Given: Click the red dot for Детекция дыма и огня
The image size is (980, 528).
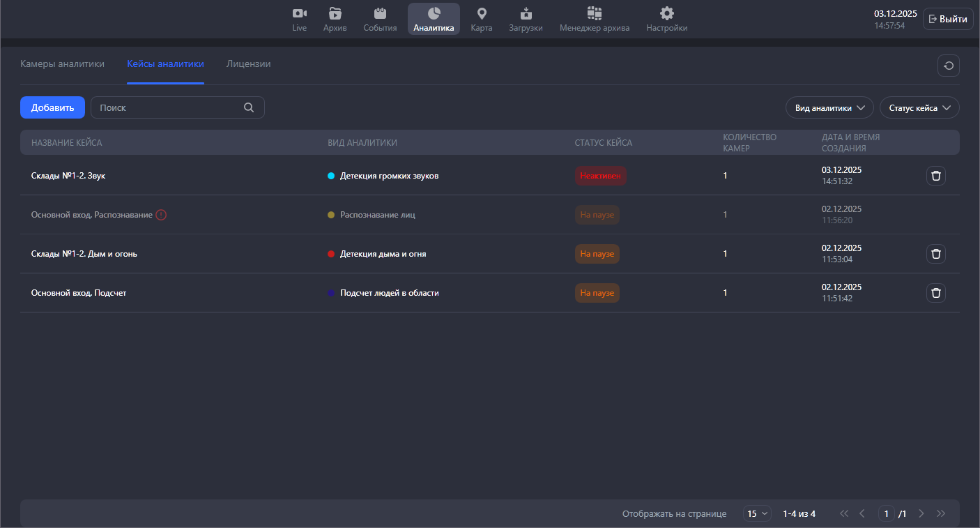Looking at the screenshot, I should pyautogui.click(x=331, y=254).
